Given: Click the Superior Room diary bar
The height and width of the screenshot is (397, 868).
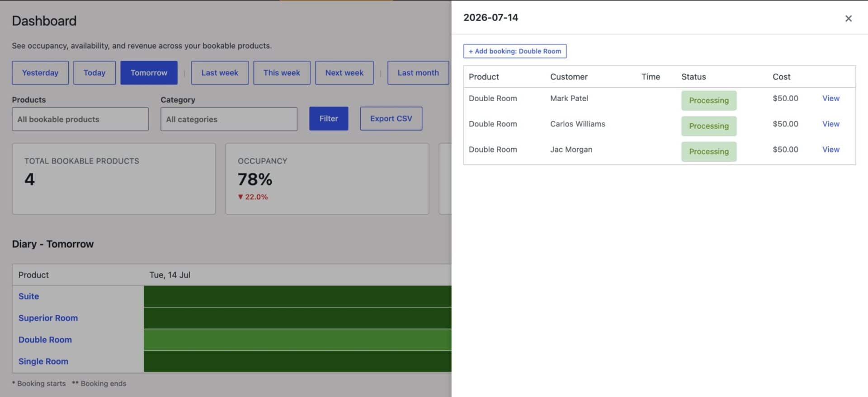Looking at the screenshot, I should pos(297,318).
